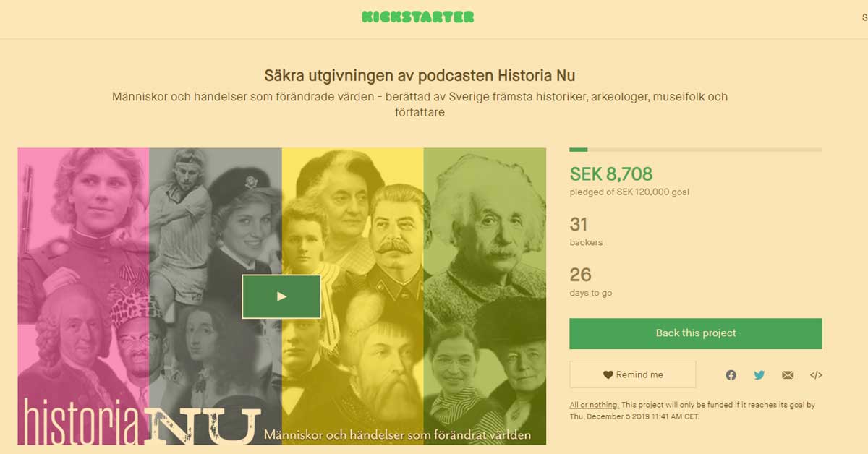
Task: Share the project via the Twitter icon
Action: 759,374
